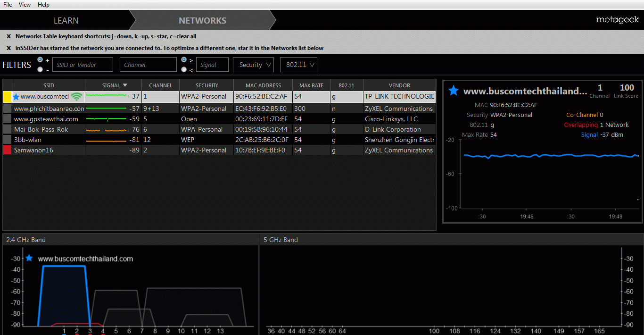Click the WEP security cell

(206, 140)
